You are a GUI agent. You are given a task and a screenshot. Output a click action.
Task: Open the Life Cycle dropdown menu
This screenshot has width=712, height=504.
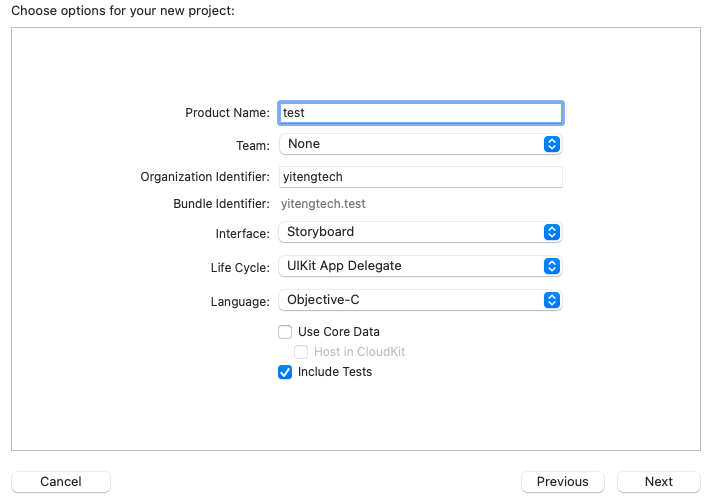(420, 266)
